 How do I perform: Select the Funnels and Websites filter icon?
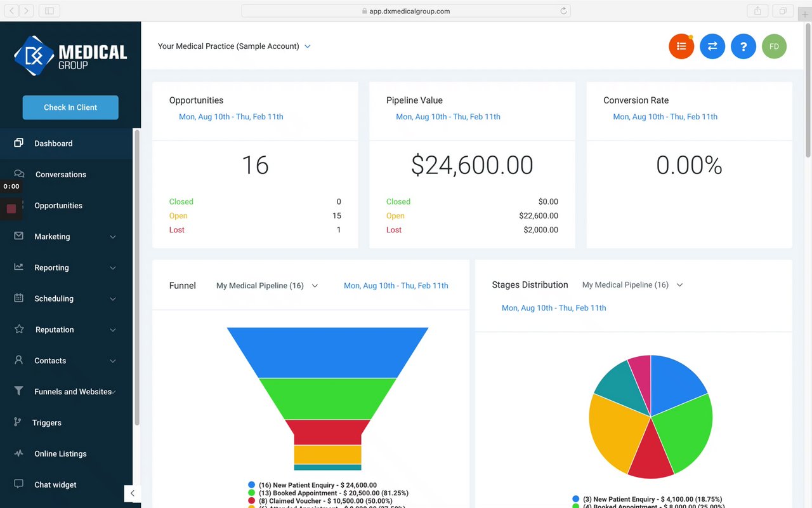[x=19, y=391]
